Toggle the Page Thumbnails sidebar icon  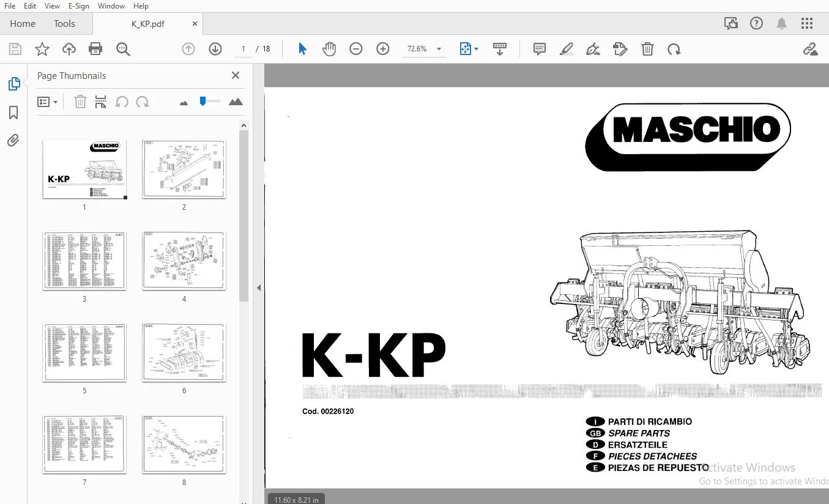click(13, 84)
